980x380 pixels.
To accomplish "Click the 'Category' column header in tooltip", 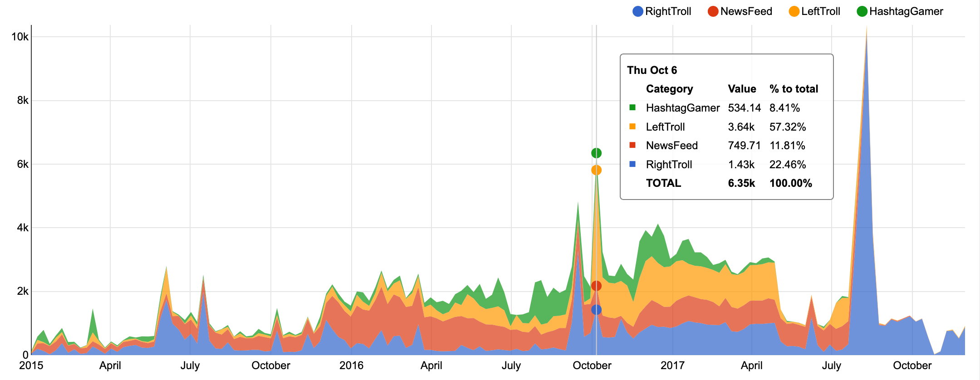I will click(x=670, y=89).
